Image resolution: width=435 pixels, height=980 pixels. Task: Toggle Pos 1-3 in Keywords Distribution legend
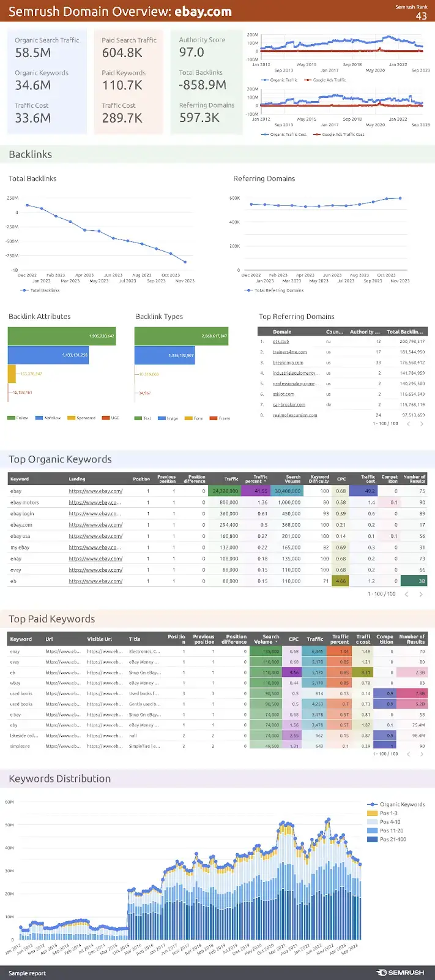point(382,813)
